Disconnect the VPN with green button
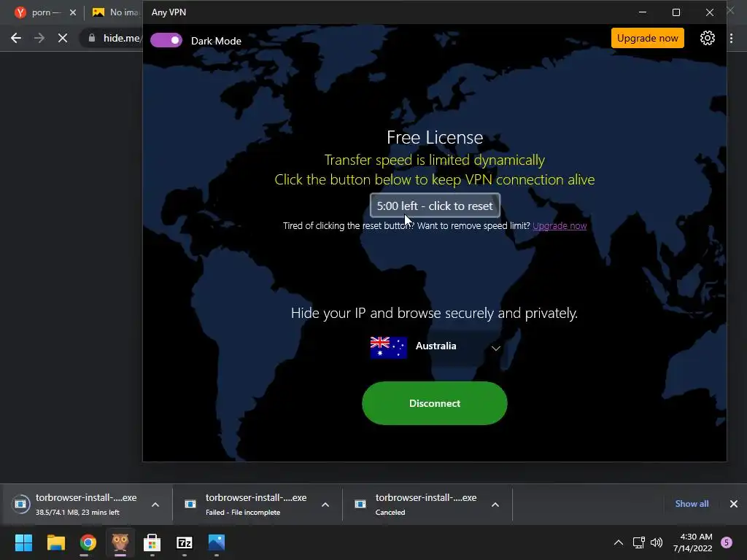The width and height of the screenshot is (747, 560). click(x=435, y=403)
